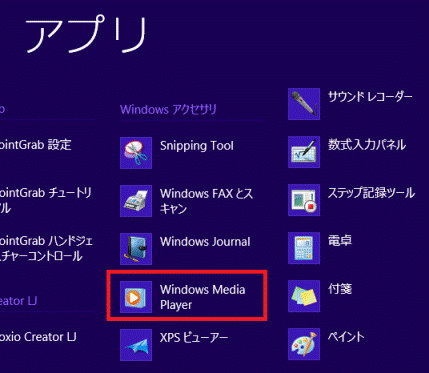Open the Roxio Creator LJ app entry
Viewport: 429px width, 373px height.
38,337
